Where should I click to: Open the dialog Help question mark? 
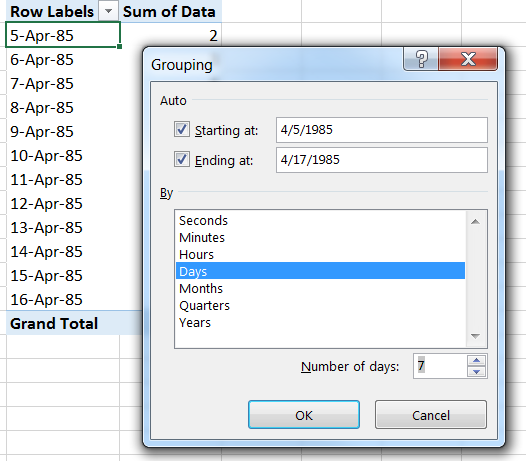[421, 59]
